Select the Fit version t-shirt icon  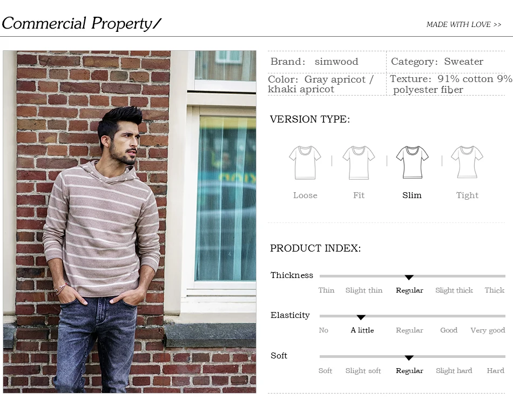pos(359,162)
